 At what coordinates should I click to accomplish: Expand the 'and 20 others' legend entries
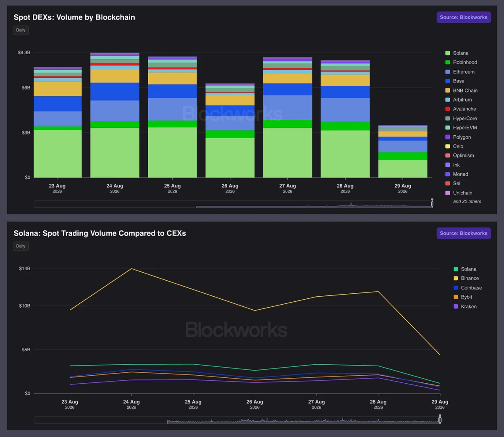pyautogui.click(x=467, y=202)
